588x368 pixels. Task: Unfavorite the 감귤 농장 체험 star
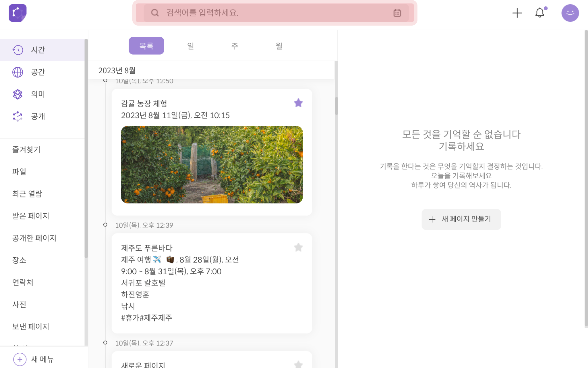(x=298, y=103)
